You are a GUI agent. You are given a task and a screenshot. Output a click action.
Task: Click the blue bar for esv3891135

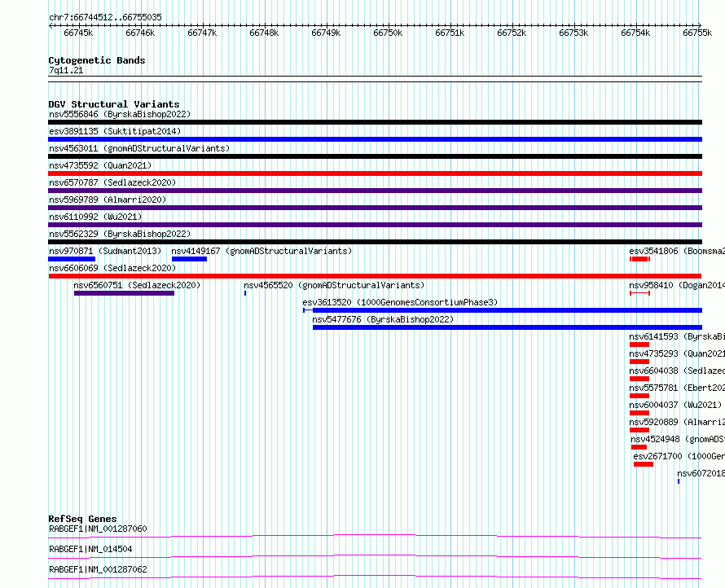375,139
